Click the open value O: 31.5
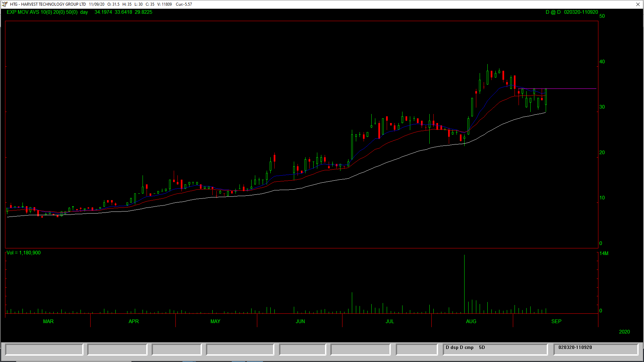 pyautogui.click(x=113, y=4)
